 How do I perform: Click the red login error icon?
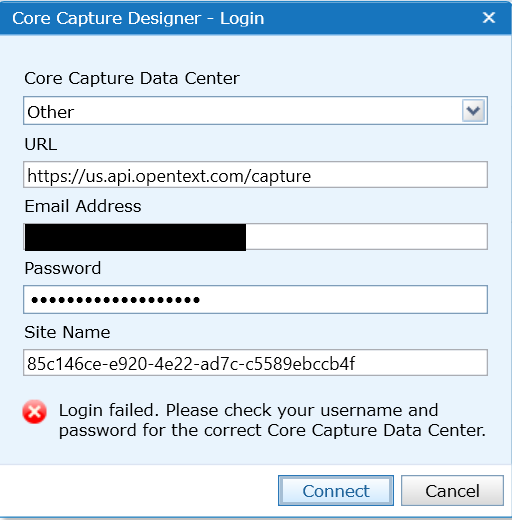[35, 412]
